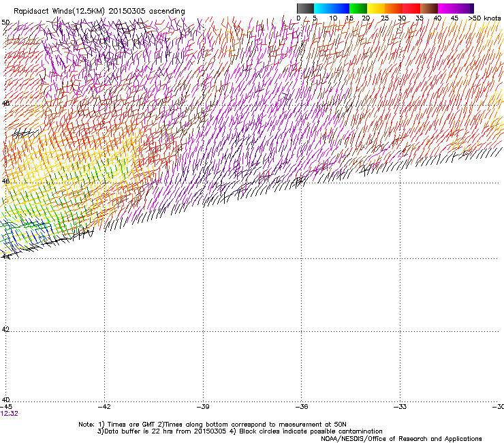Screen dimensions: 504x443
Task: Click the 'Times are GMT' note line
Action: (212, 425)
